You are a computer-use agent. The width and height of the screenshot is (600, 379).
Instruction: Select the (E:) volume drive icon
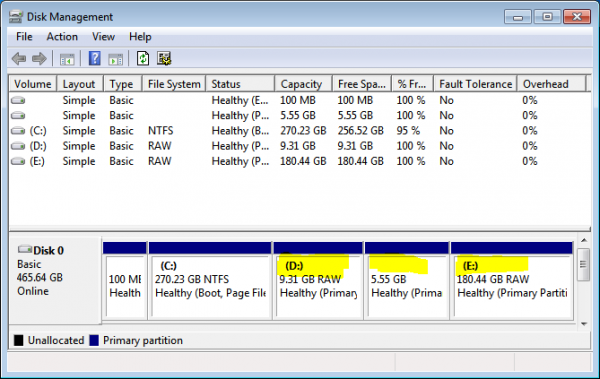click(18, 162)
